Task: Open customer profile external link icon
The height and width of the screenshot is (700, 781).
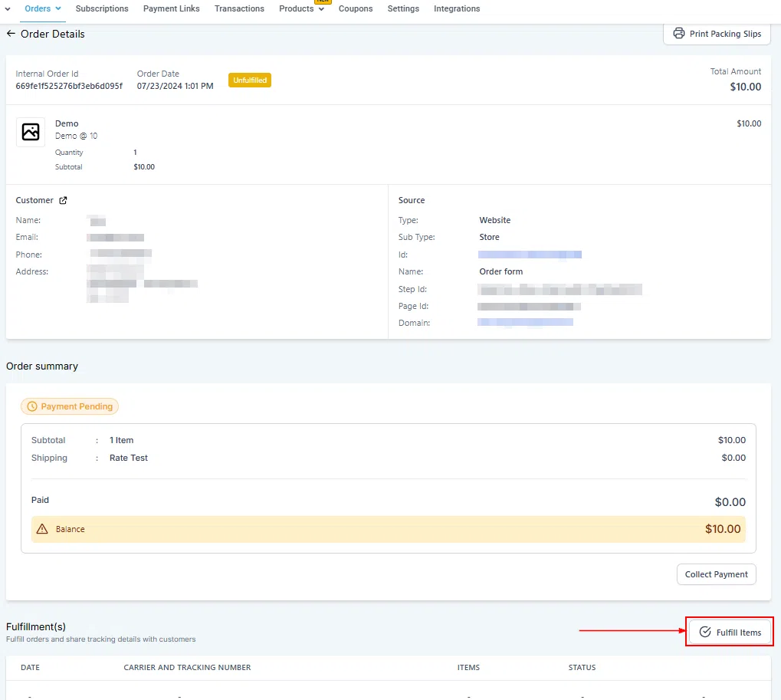Action: point(64,200)
